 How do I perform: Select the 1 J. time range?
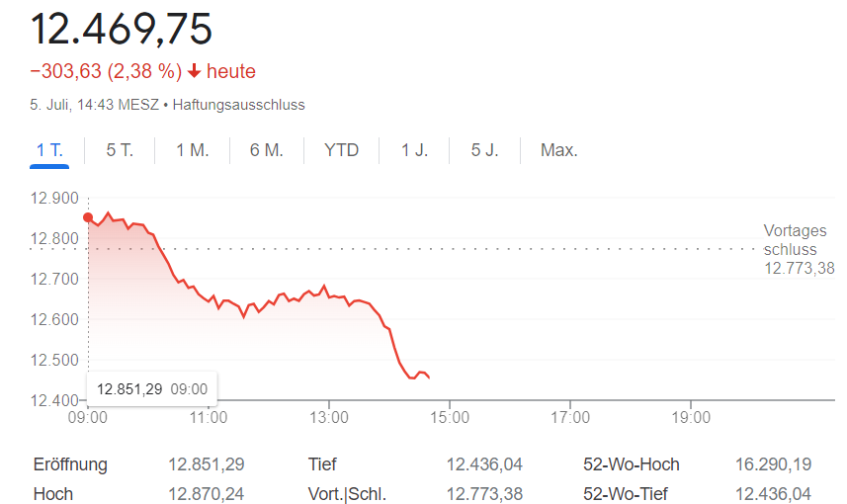coord(415,150)
